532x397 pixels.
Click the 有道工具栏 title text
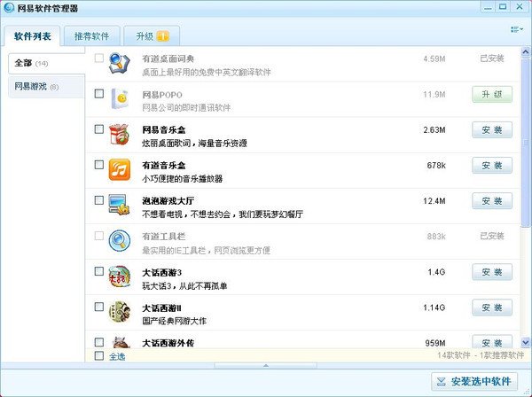(x=163, y=237)
